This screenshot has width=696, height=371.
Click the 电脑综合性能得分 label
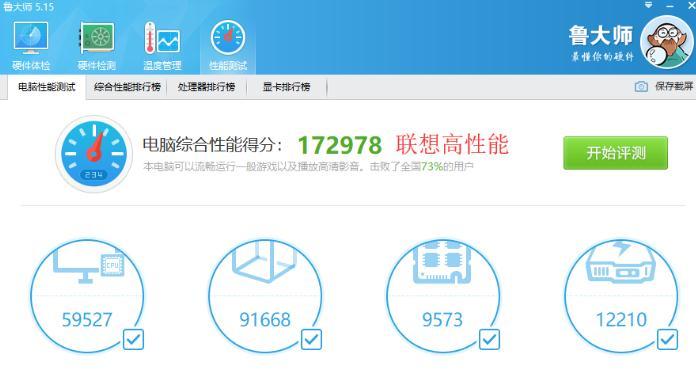click(x=212, y=145)
